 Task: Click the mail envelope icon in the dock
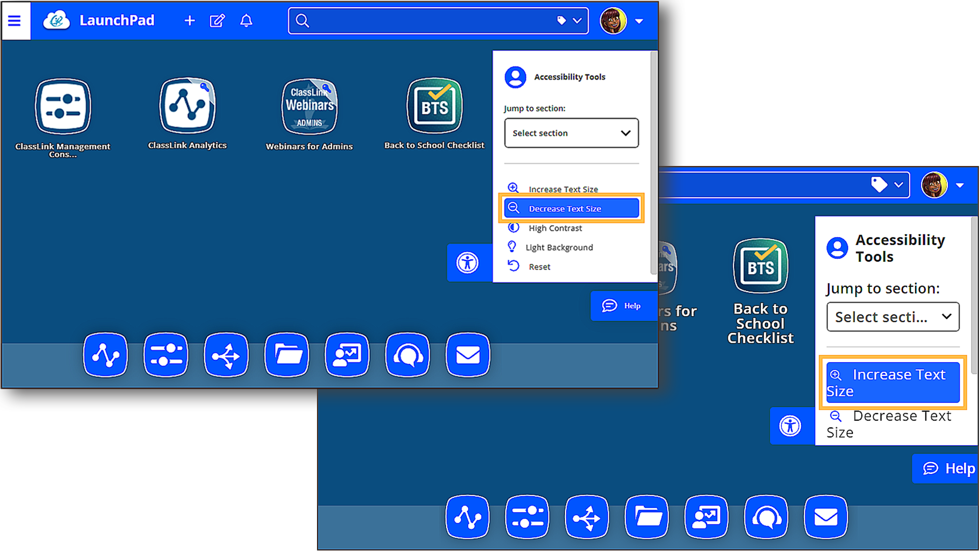pyautogui.click(x=467, y=354)
